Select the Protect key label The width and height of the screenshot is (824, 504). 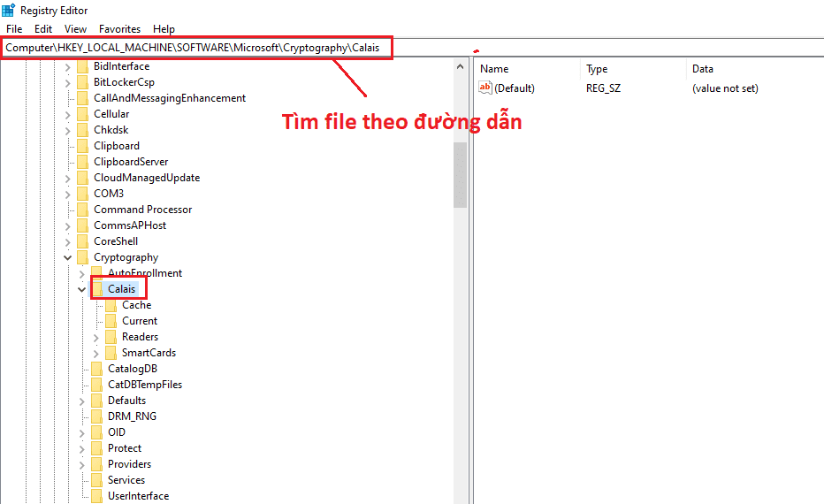(125, 448)
